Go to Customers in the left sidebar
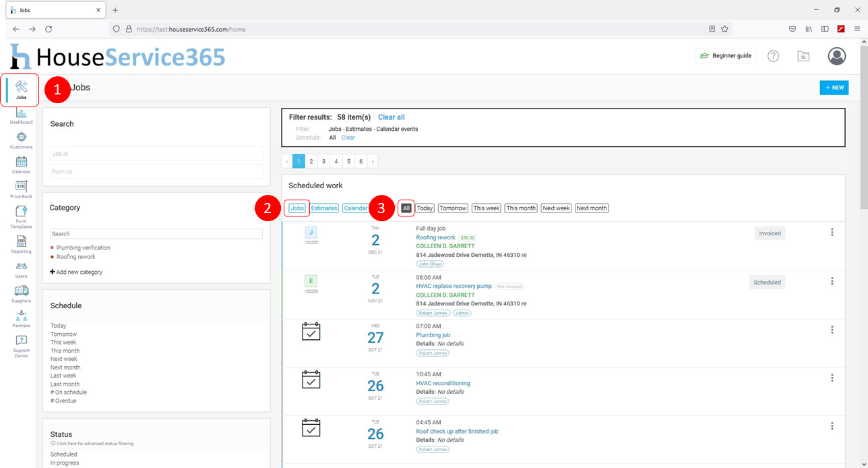The height and width of the screenshot is (468, 868). (x=21, y=140)
